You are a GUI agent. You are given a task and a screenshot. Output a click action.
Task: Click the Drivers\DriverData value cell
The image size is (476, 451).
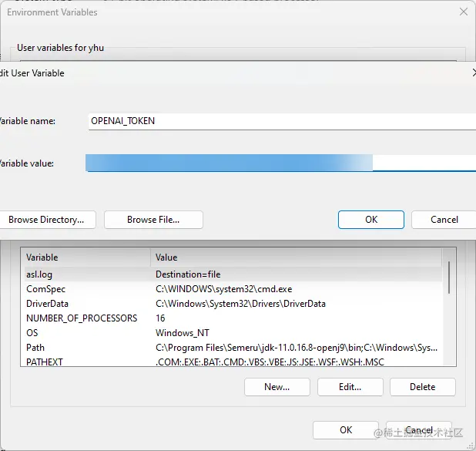click(x=240, y=304)
